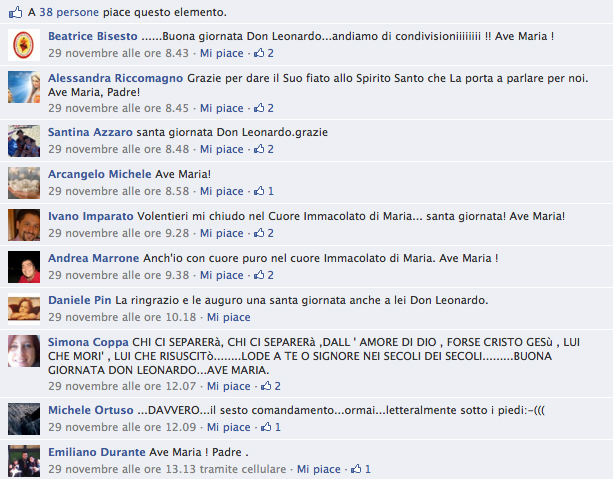Click timestamp '29 novembre alle ore 8.58'
The height and width of the screenshot is (479, 613).
pyautogui.click(x=118, y=191)
